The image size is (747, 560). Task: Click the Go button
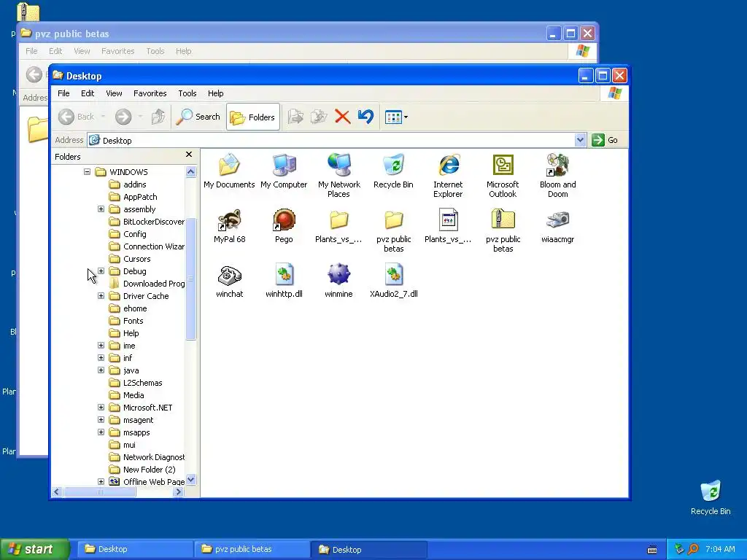605,140
